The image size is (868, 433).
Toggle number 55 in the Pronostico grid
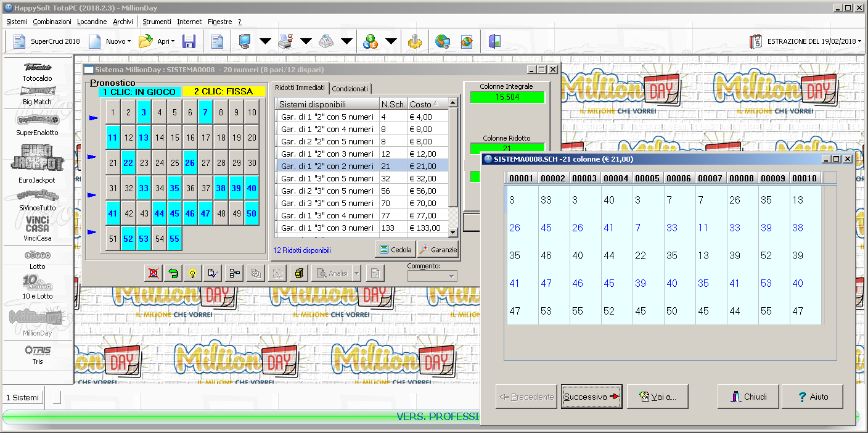coord(175,239)
